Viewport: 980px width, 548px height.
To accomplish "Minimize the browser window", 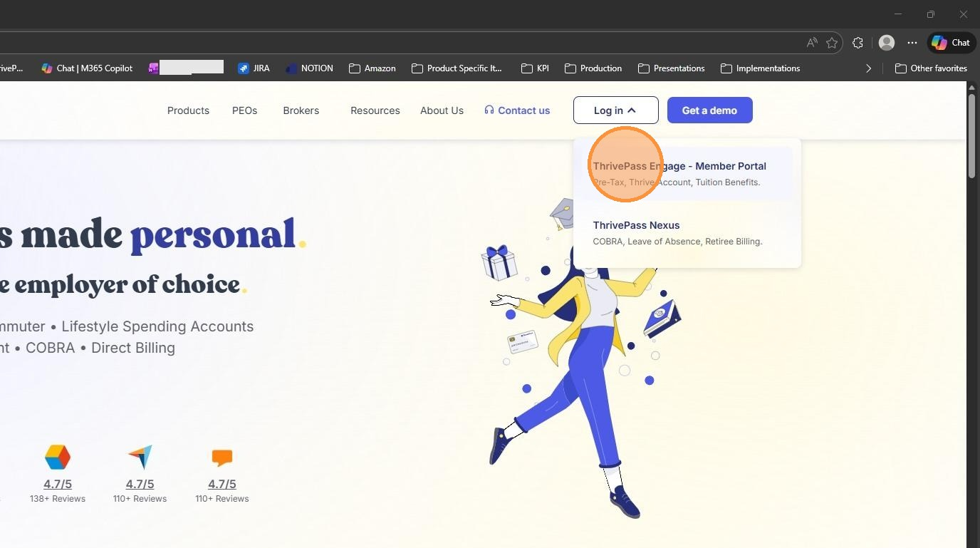I will 898,14.
